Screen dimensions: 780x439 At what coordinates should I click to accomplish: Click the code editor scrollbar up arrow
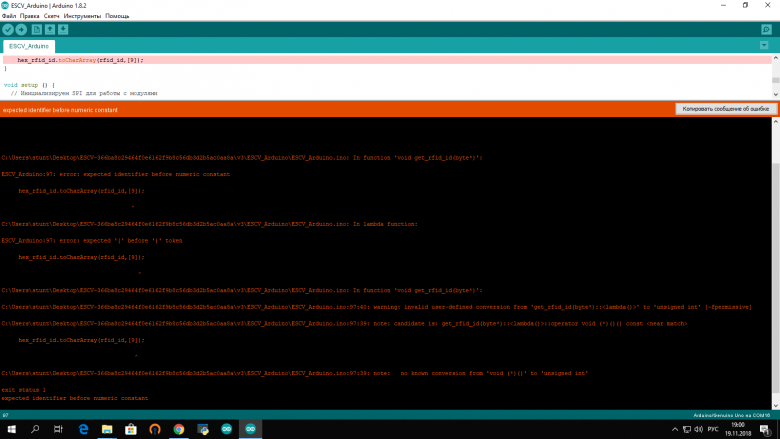776,58
